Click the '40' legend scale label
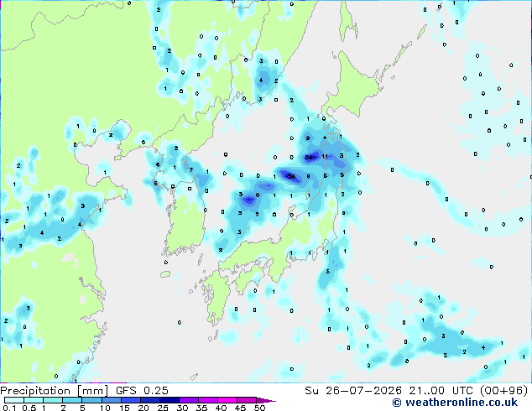 pos(221,408)
